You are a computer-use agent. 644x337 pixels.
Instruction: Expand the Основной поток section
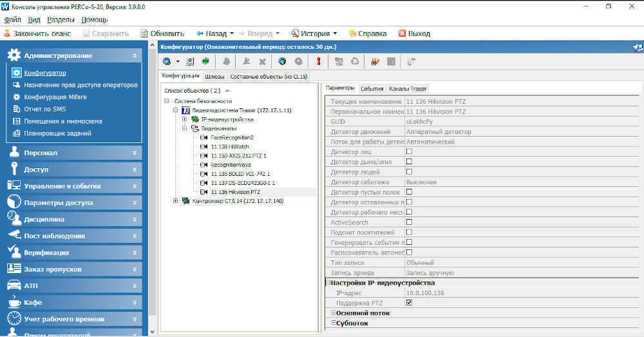click(333, 313)
